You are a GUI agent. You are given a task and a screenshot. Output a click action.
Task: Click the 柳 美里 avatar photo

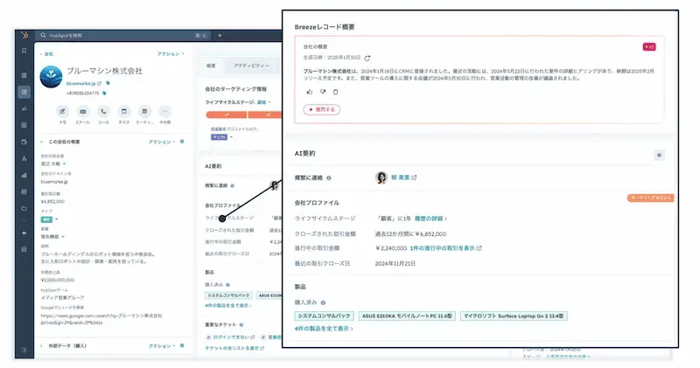(x=381, y=178)
